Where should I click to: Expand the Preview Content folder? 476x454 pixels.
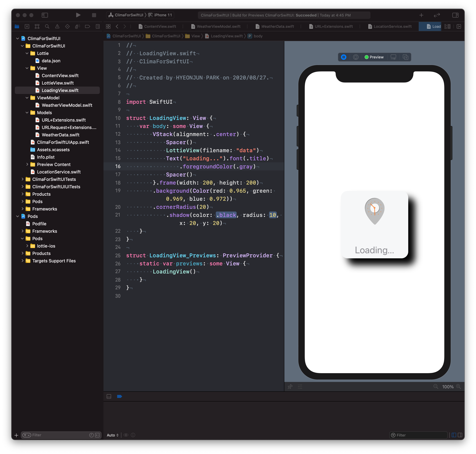[27, 165]
